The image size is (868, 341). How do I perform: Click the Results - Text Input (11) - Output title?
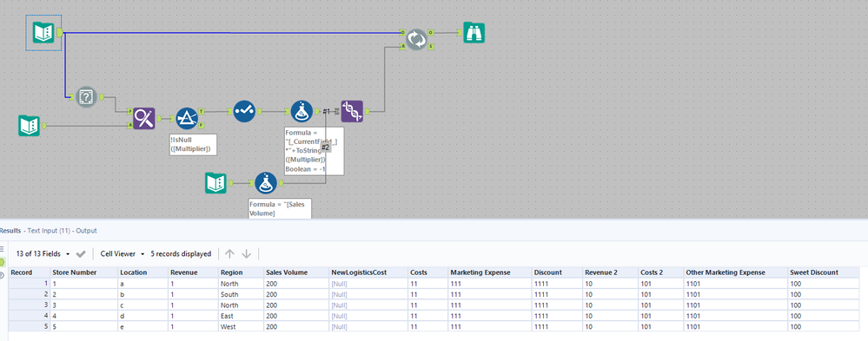[x=48, y=231]
